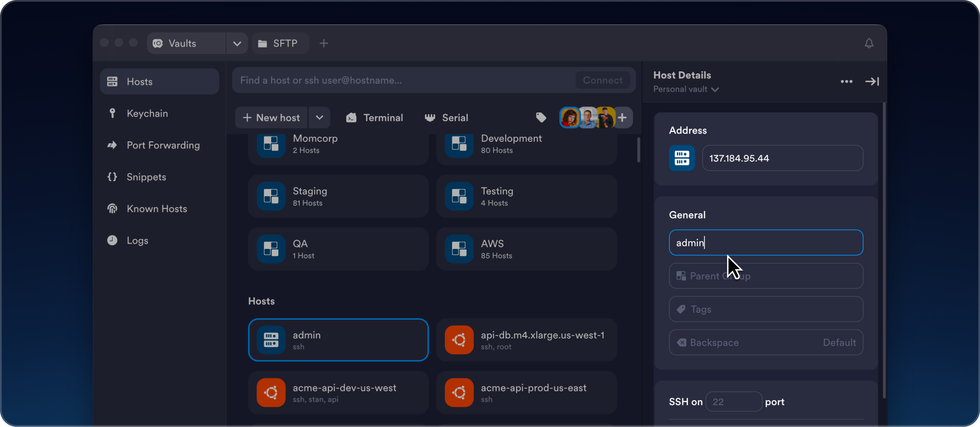Open Port Forwarding in the sidebar
Image resolution: width=980 pixels, height=427 pixels.
[x=159, y=145]
